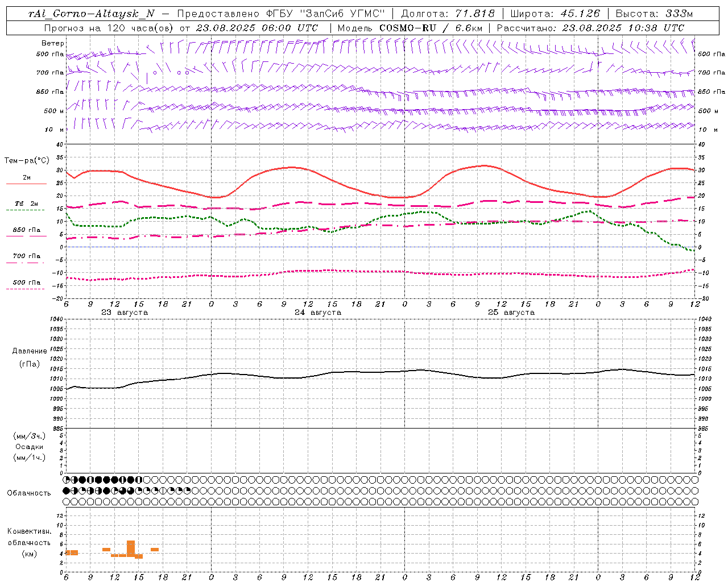This screenshot has width=728, height=582.
Task: Click the Td 2м legend label
Action: [x=26, y=203]
